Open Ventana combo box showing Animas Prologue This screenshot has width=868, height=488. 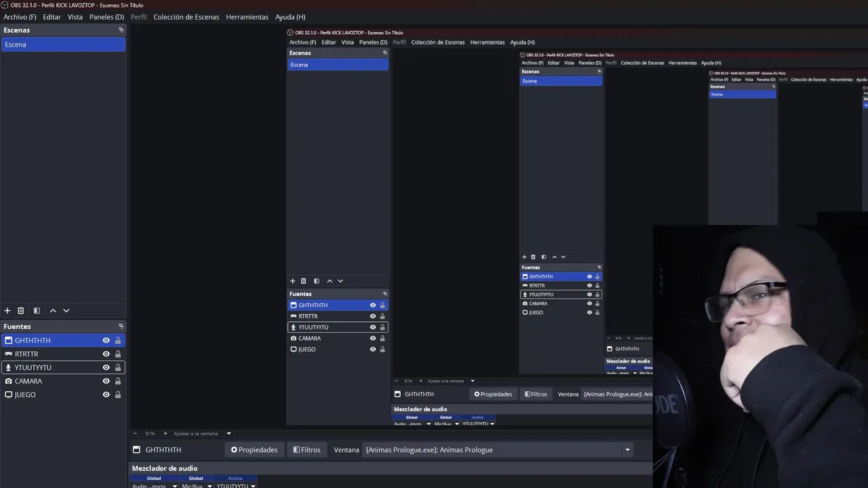pyautogui.click(x=499, y=449)
